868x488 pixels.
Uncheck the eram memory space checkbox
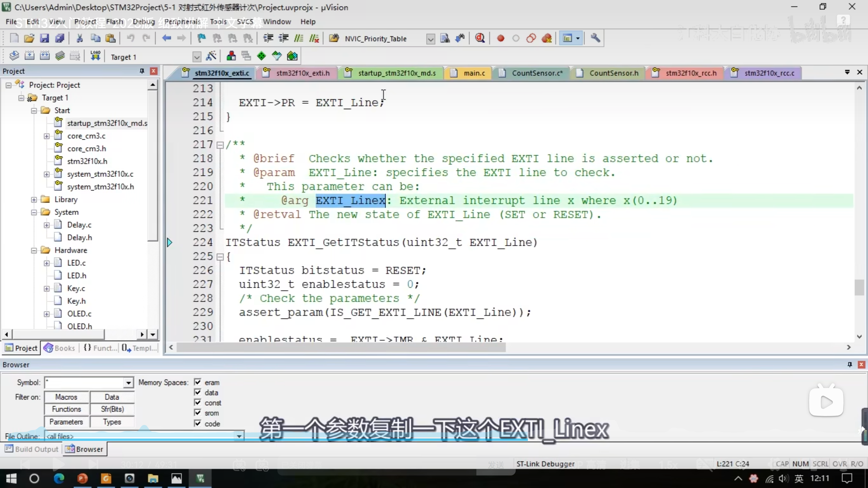[198, 382]
